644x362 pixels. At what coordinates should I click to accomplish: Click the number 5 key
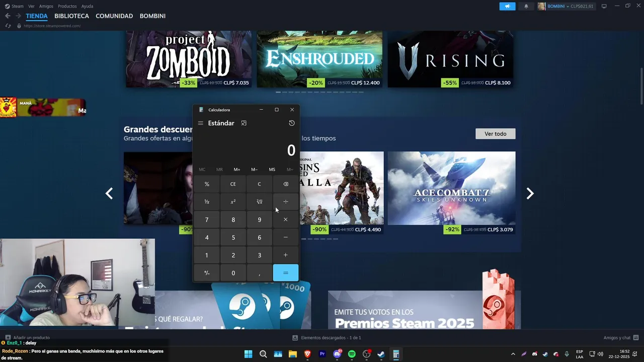pos(233,237)
